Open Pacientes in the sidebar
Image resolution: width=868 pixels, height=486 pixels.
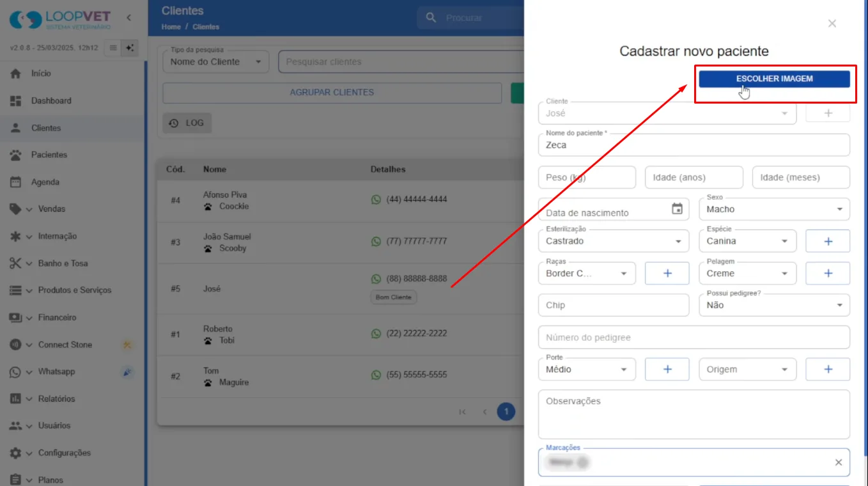pos(49,155)
